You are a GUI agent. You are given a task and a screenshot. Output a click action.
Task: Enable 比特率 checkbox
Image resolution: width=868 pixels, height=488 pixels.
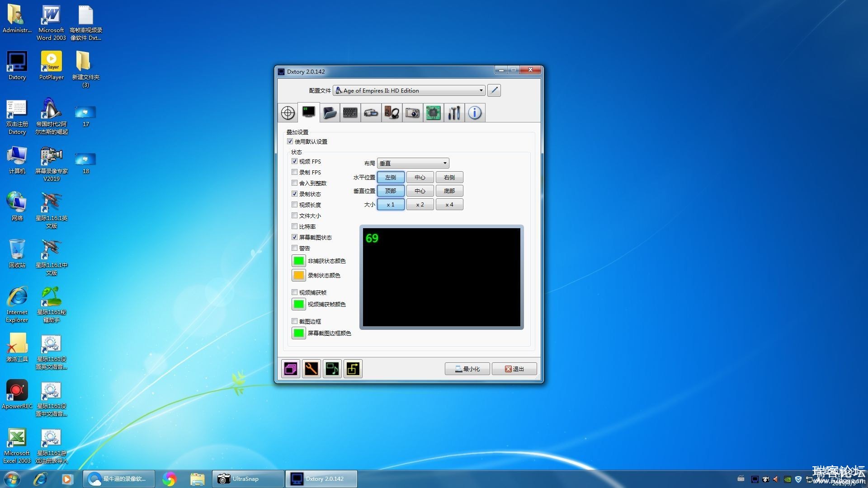click(295, 226)
